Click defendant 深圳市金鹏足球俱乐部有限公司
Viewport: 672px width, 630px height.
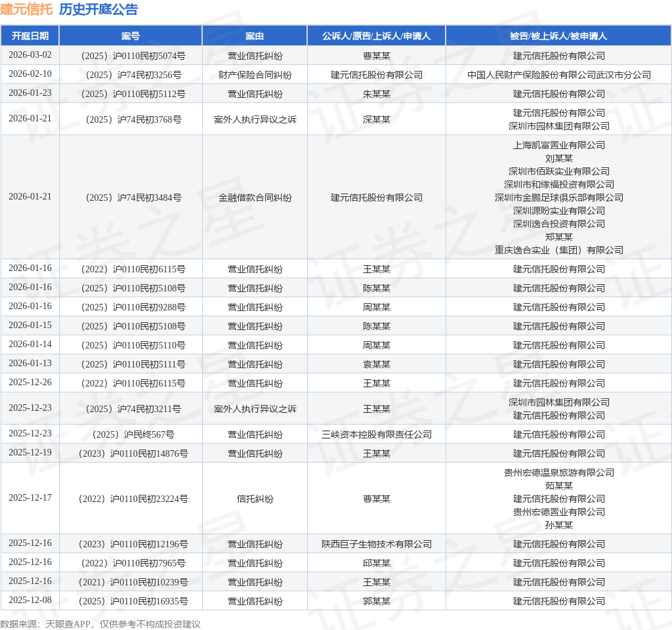pos(559,198)
